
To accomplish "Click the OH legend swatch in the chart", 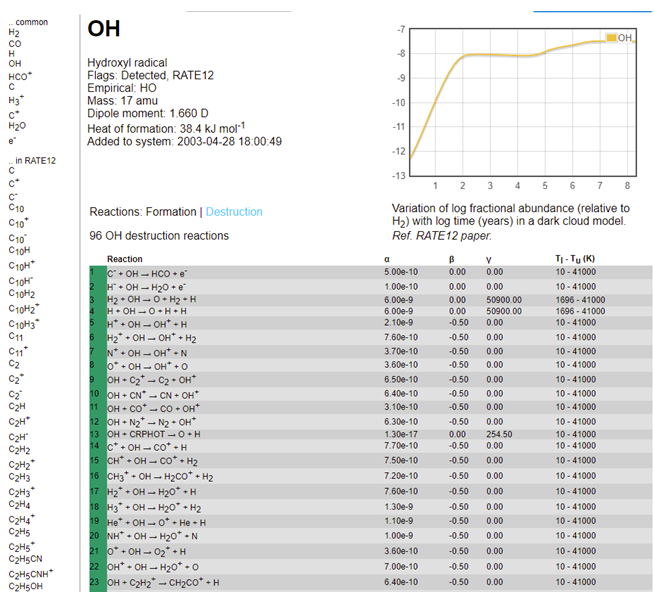I will coord(611,38).
